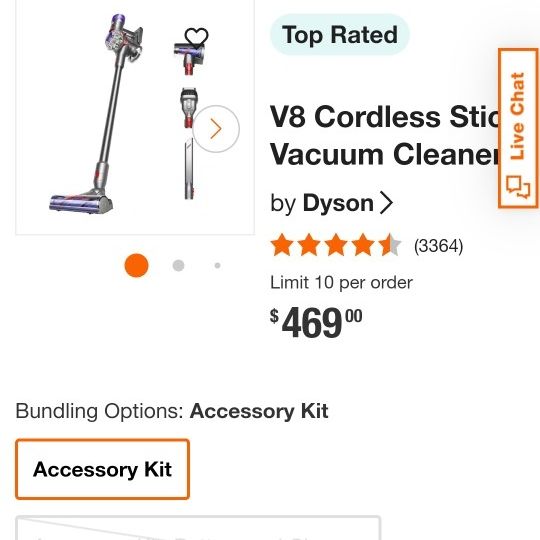Viewport: 540px width, 540px height.
Task: Expand brand chevron next to Dyson
Action: click(386, 203)
